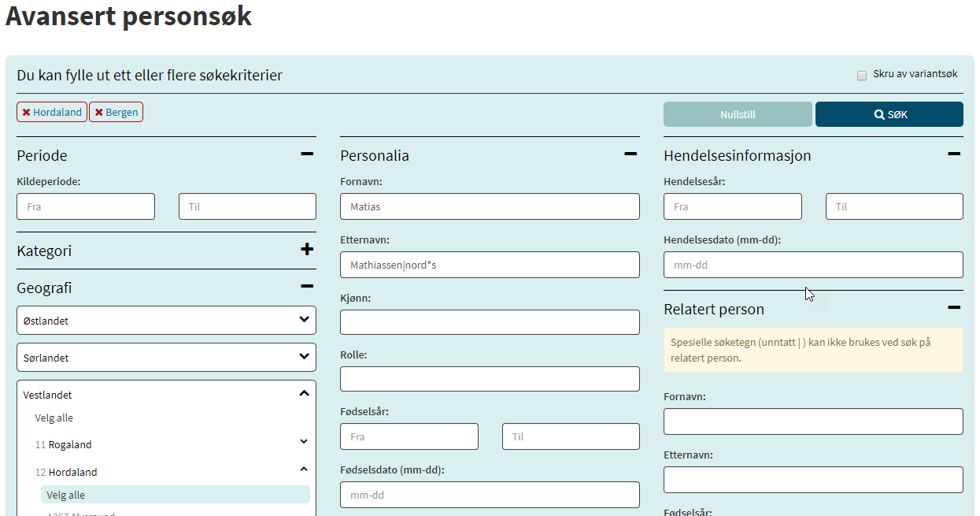Viewport: 980px width, 516px height.
Task: Enable the Skru av variantsøk checkbox
Action: coord(862,76)
